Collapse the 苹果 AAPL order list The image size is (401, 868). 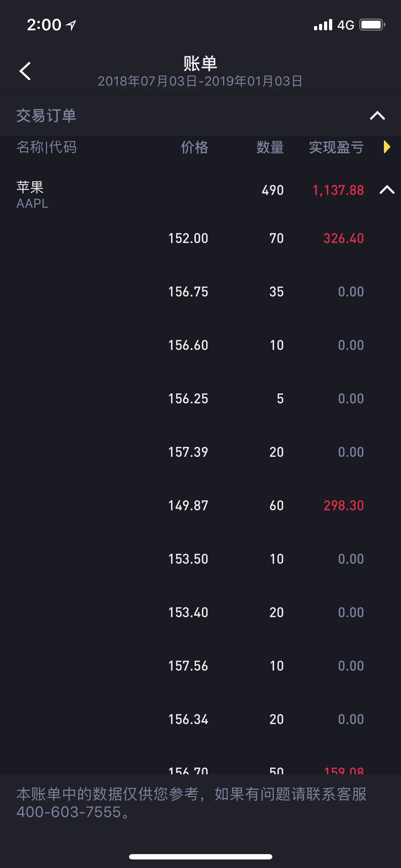(387, 190)
